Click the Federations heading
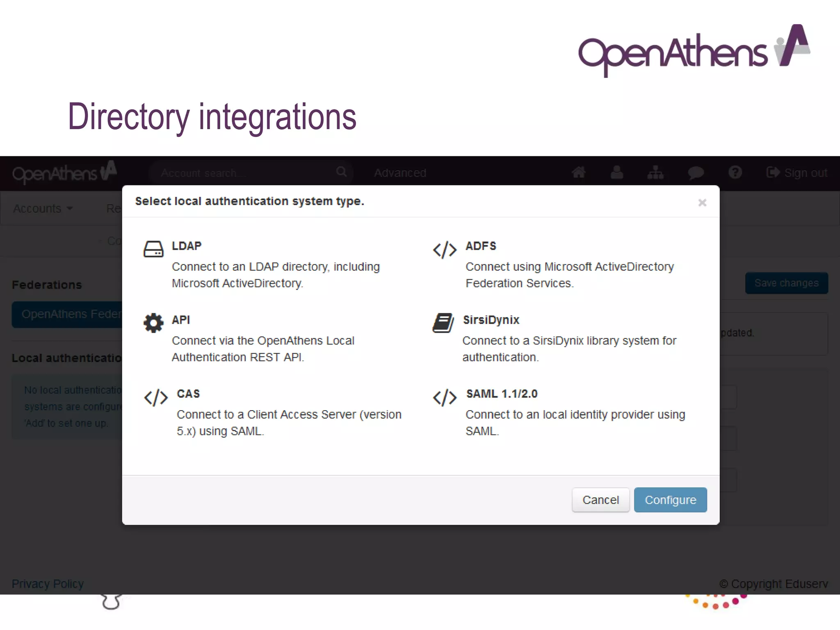The image size is (840, 630). 47,285
